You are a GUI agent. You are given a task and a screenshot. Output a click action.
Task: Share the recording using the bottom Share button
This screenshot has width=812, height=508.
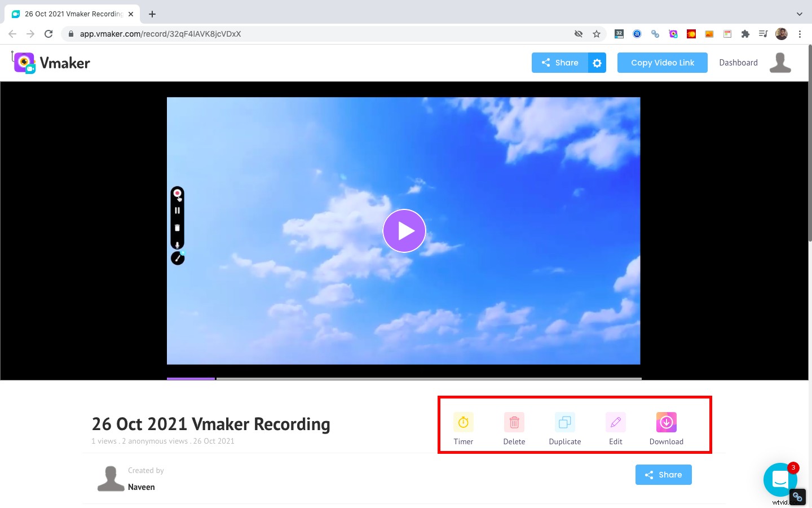(x=663, y=475)
